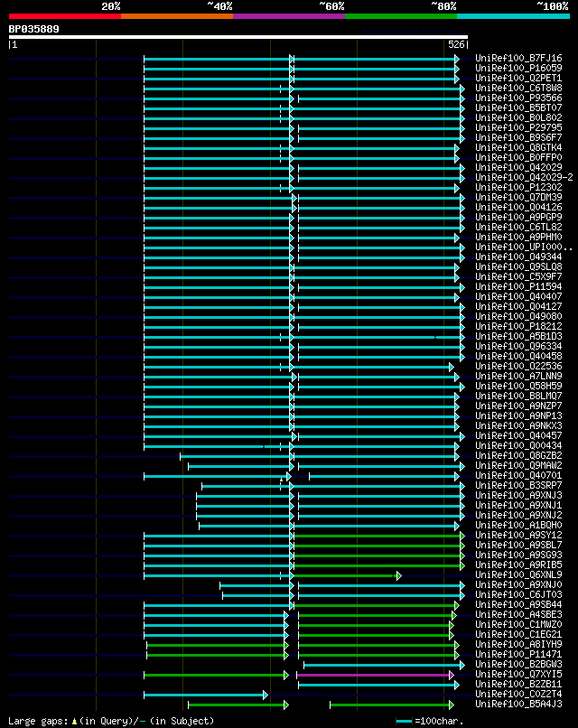Select hit label UniRef100_Q04126

[518, 208]
